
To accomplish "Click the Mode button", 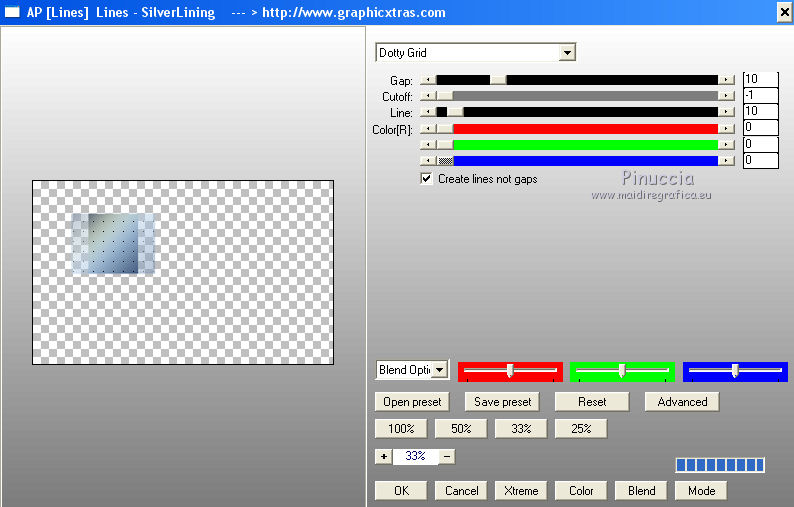I will point(701,490).
